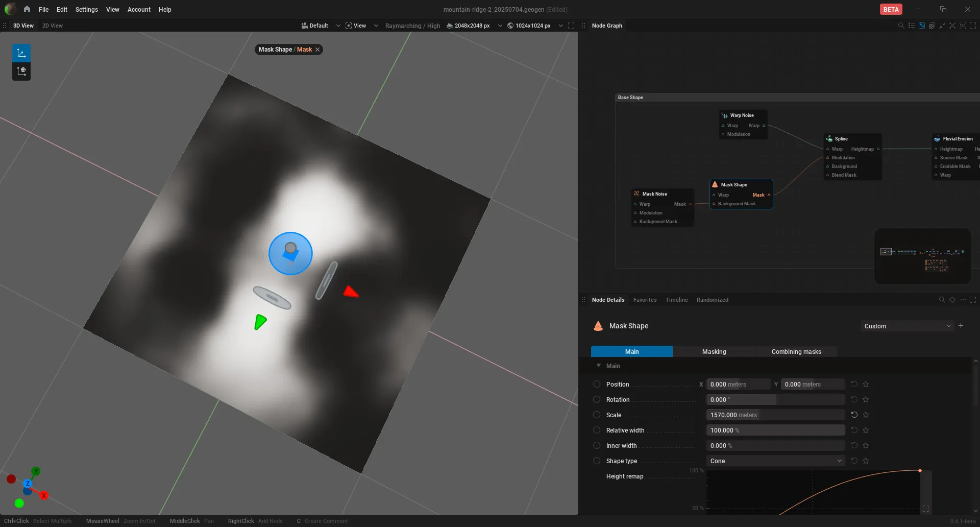Close the Mask Shape / Mask overlay
This screenshot has height=527, width=980.
point(317,50)
